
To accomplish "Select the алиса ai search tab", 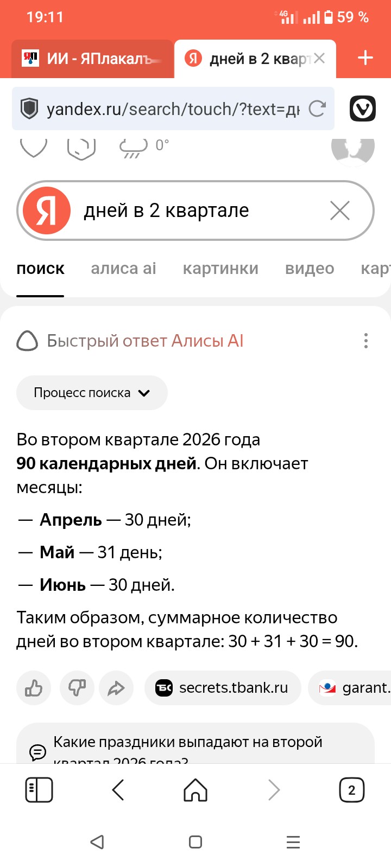I will [123, 269].
